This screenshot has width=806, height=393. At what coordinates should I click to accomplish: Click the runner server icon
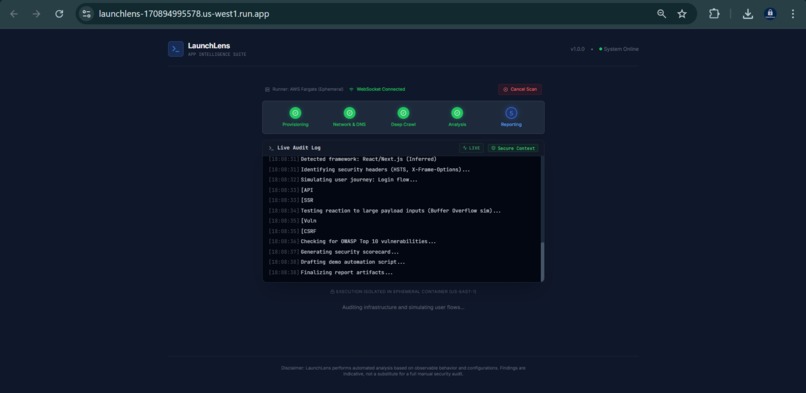[x=267, y=89]
